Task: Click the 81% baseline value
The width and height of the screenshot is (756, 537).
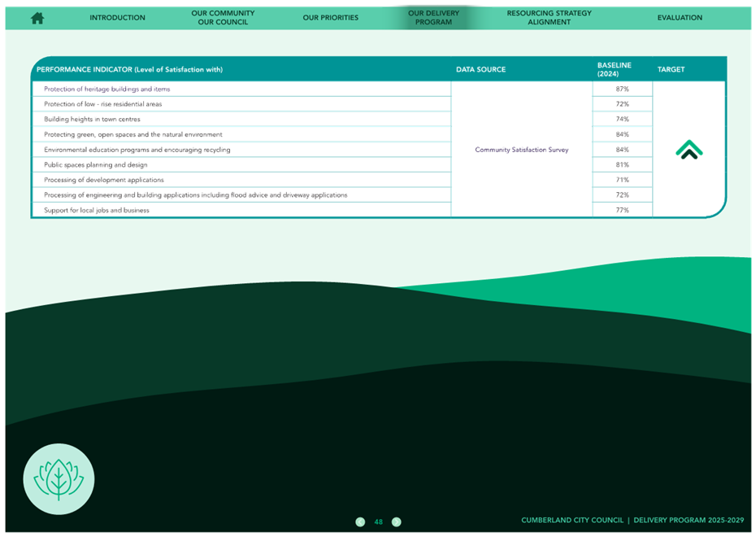Action: [622, 165]
